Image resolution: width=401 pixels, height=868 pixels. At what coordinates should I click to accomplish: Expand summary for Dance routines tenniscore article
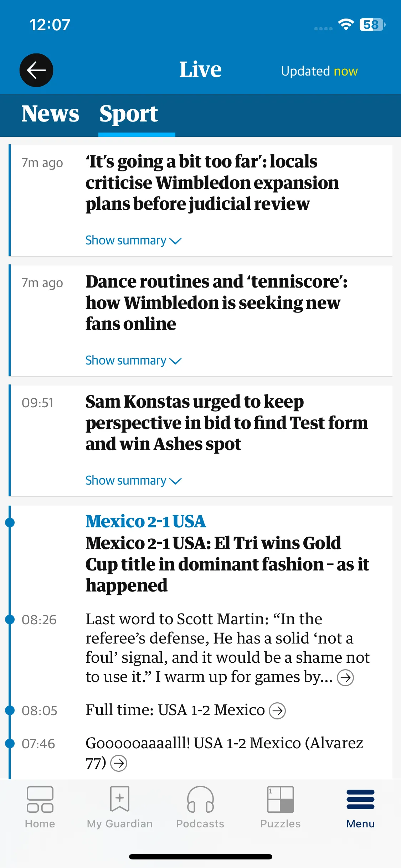134,361
